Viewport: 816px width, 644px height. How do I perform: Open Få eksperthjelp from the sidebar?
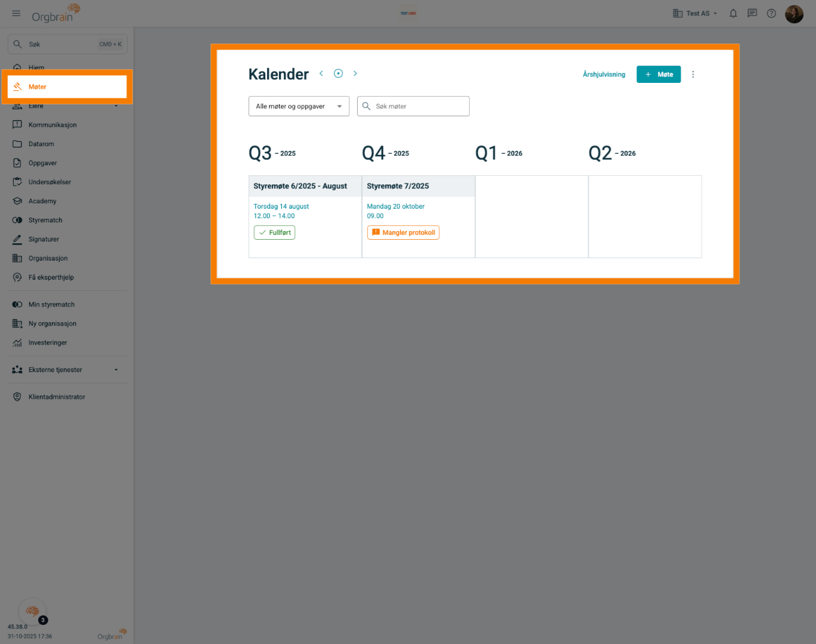pos(67,277)
